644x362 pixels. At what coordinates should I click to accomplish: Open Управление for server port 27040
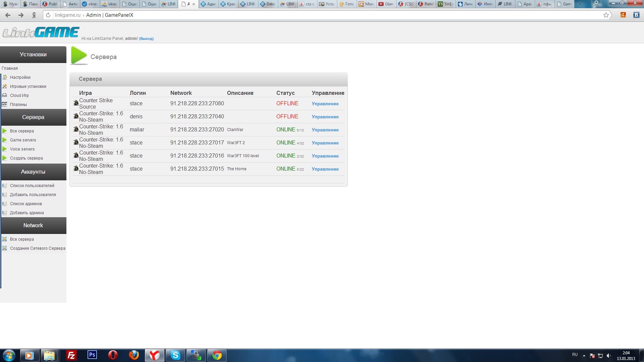pos(325,117)
